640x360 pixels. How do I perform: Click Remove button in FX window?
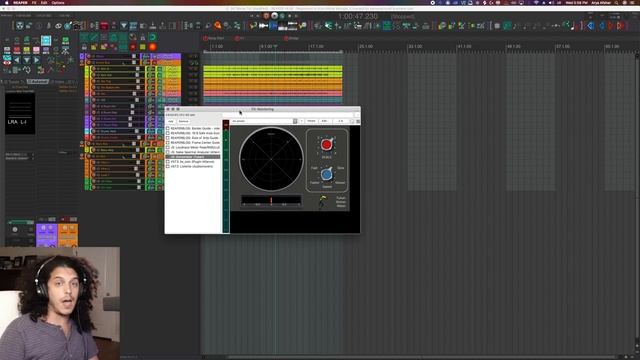coord(184,121)
